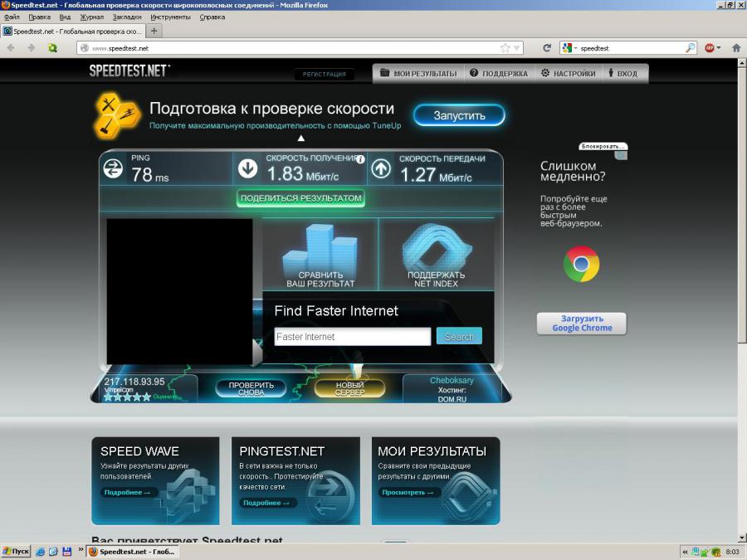This screenshot has width=747, height=560.
Task: Click the Пуск Start button
Action: click(x=16, y=552)
